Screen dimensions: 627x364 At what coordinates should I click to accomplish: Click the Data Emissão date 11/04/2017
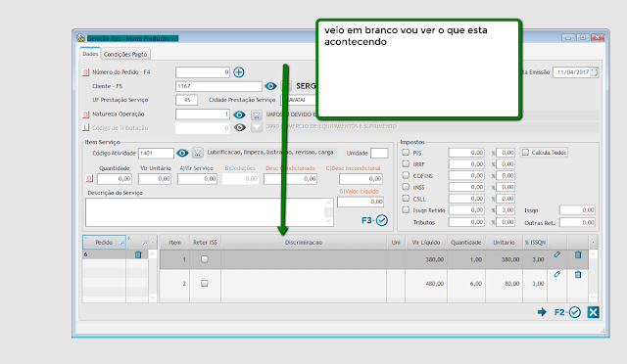572,72
